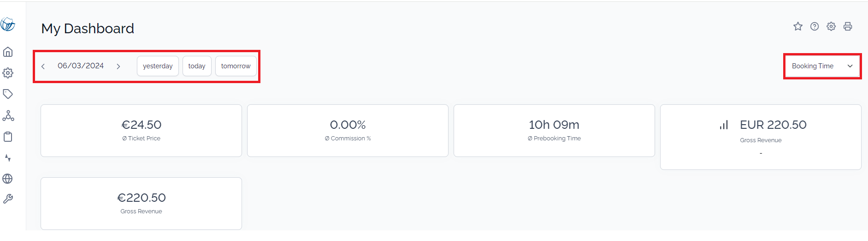Open the tag icon in sidebar
The image size is (868, 241).
8,94
